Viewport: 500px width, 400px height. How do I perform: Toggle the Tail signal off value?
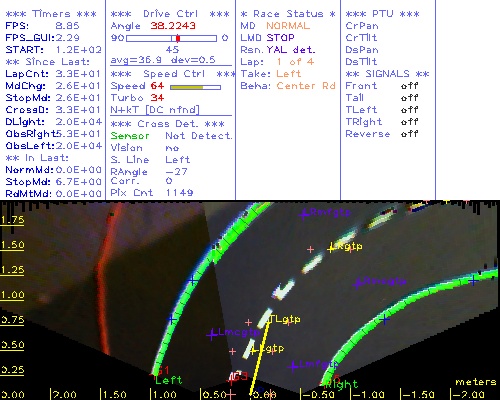point(410,98)
